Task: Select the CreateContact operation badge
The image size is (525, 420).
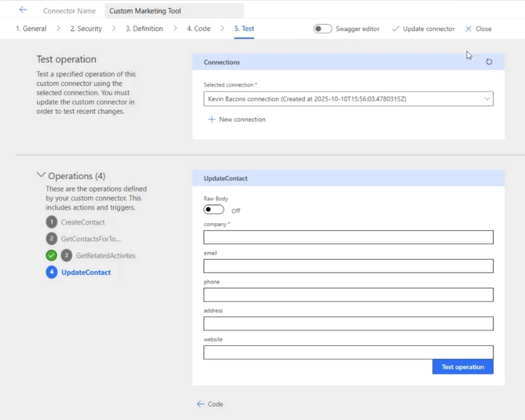Action: [52, 222]
